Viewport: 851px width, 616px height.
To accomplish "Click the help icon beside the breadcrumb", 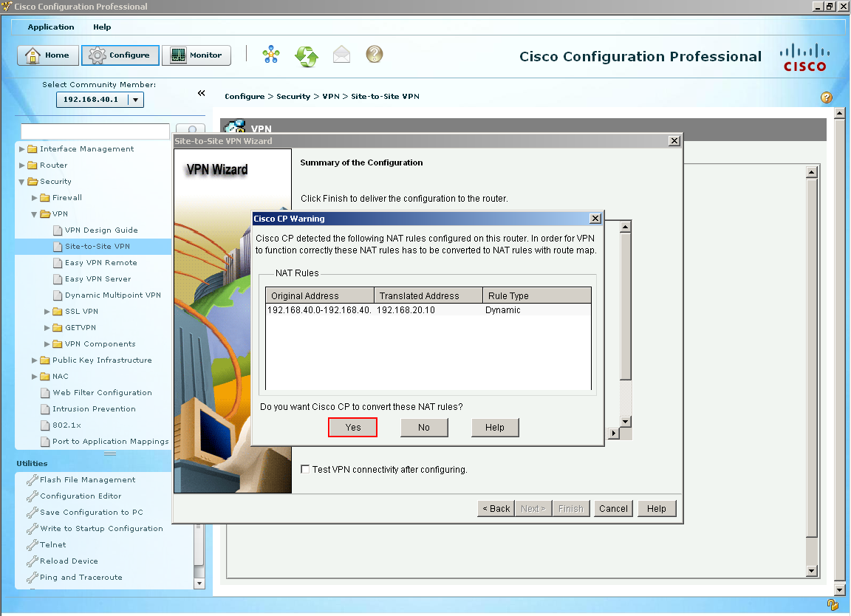I will (826, 97).
